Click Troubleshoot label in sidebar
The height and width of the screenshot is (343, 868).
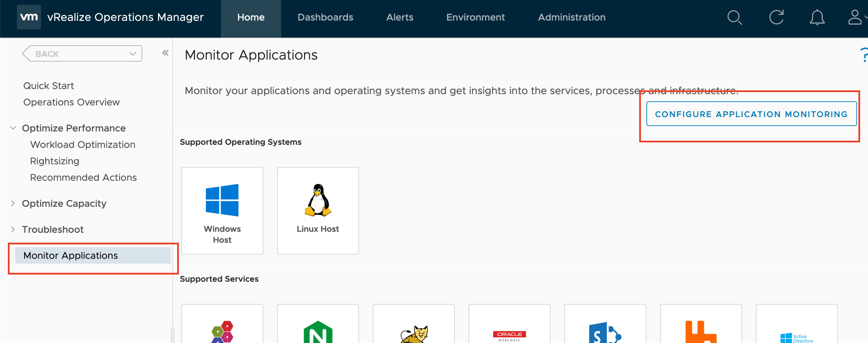click(x=53, y=229)
